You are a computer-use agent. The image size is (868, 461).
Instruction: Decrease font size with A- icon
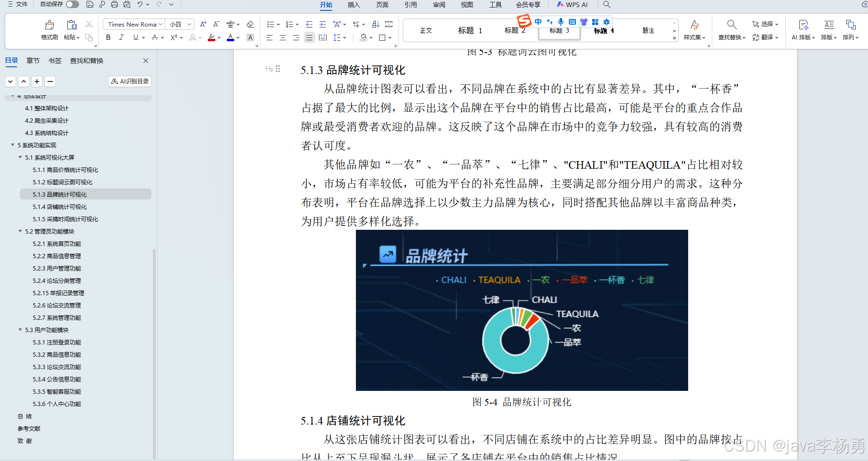(x=216, y=24)
